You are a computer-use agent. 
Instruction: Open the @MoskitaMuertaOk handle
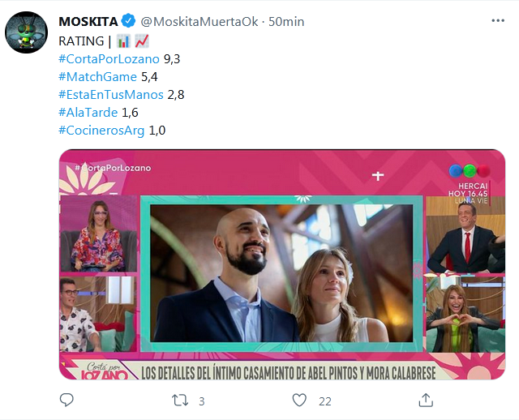point(199,22)
